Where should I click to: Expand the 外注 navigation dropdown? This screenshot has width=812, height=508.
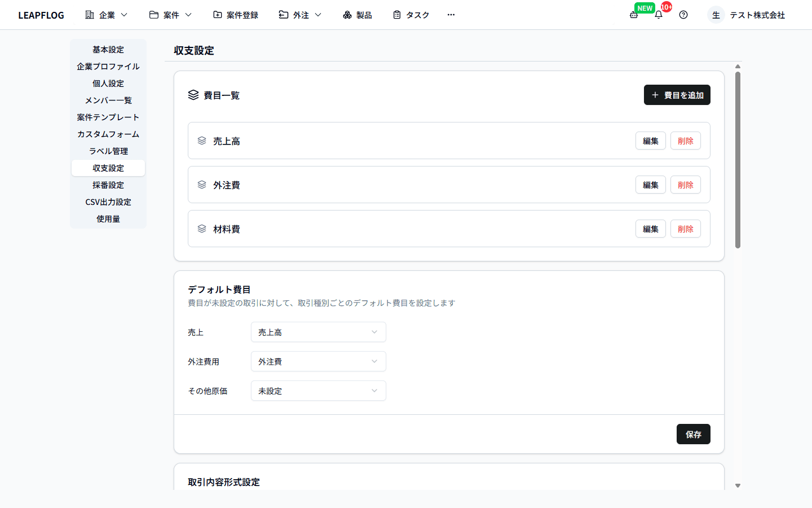point(300,15)
